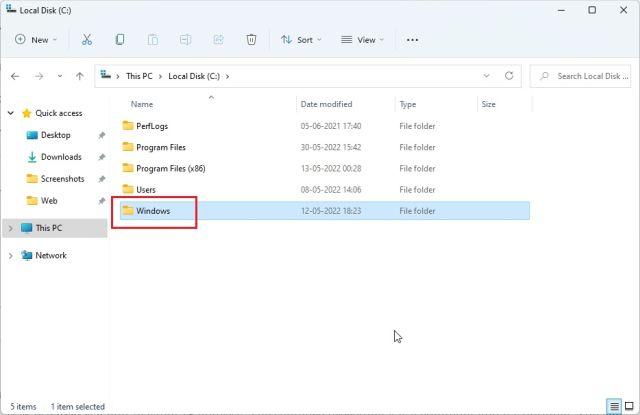Open Downloads in Quick access

[x=61, y=157]
